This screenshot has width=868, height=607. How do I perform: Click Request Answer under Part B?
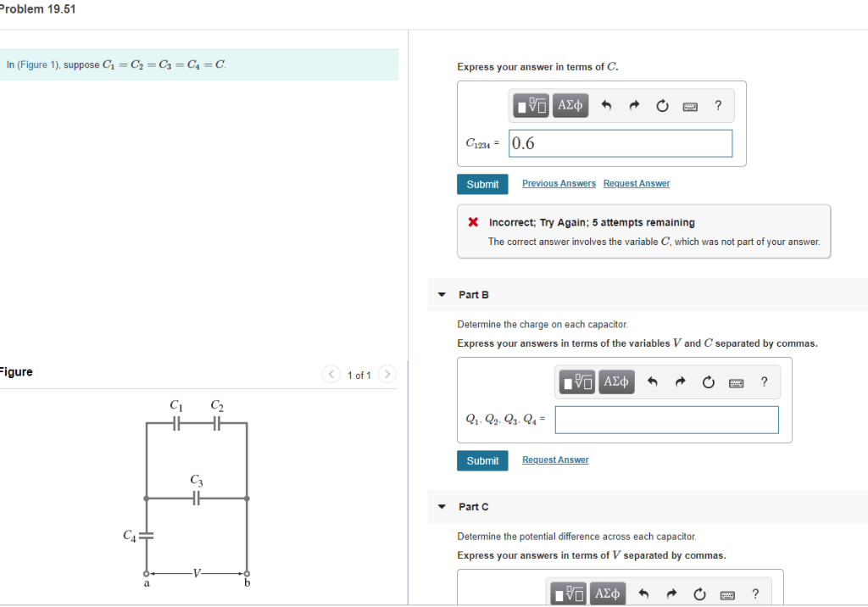pos(555,459)
